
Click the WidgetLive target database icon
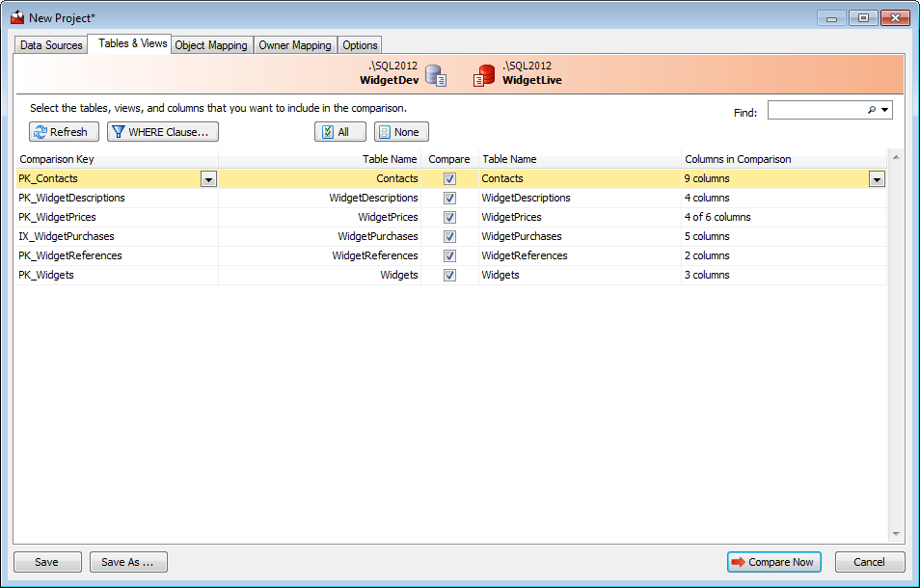coord(484,75)
